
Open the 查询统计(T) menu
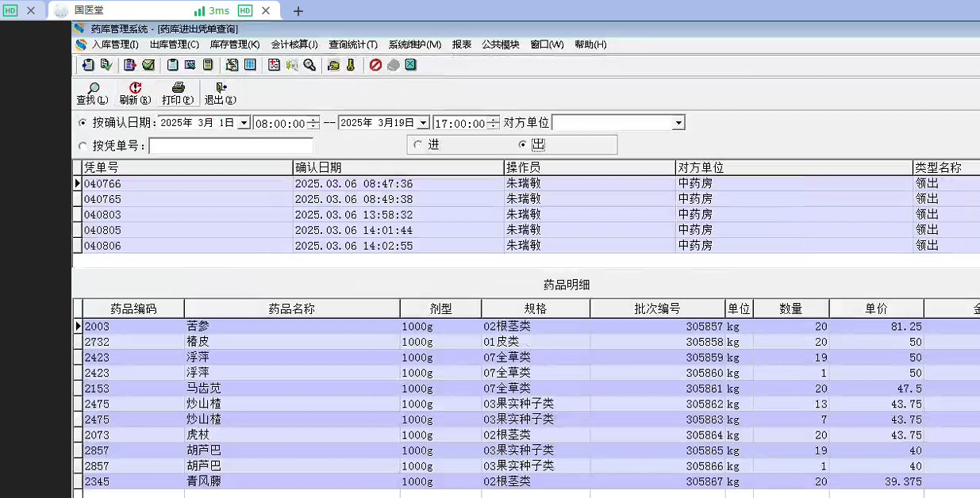tap(353, 44)
